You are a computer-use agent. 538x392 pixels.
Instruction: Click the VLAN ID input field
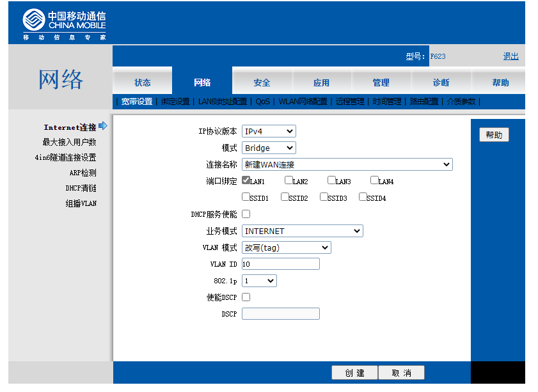pos(280,264)
